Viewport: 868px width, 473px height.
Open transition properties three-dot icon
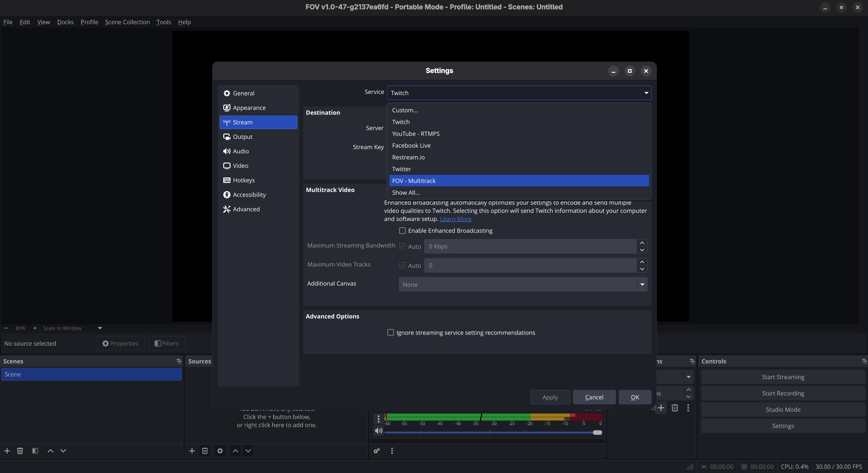point(688,408)
